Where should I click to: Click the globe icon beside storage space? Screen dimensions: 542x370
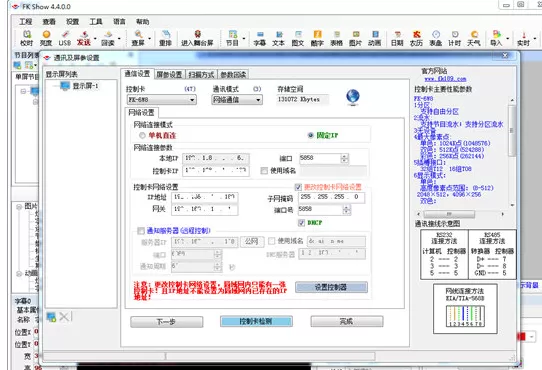coord(353,97)
